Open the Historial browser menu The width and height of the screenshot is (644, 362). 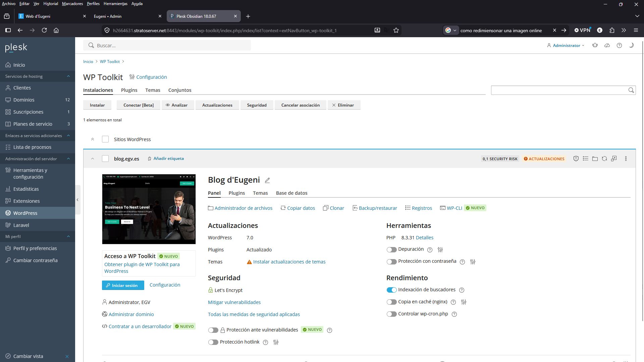(51, 4)
